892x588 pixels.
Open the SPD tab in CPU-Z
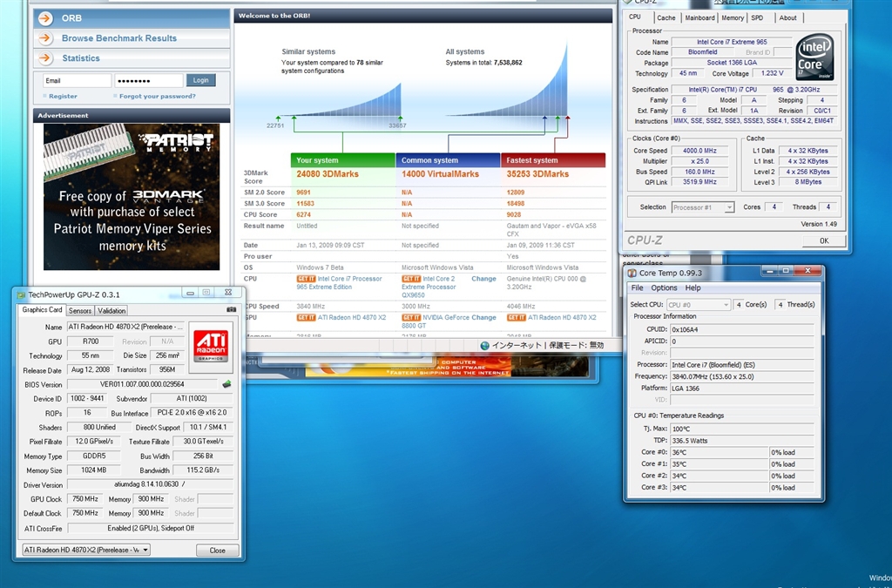[x=757, y=17]
